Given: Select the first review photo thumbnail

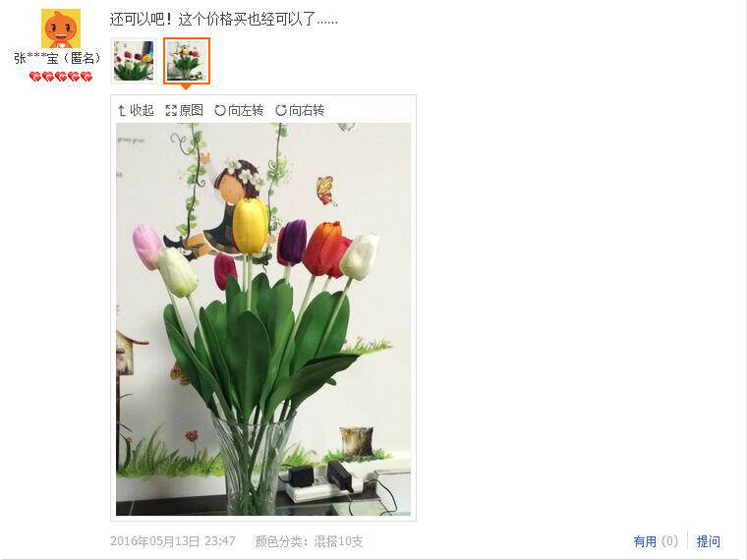Looking at the screenshot, I should coord(134,61).
